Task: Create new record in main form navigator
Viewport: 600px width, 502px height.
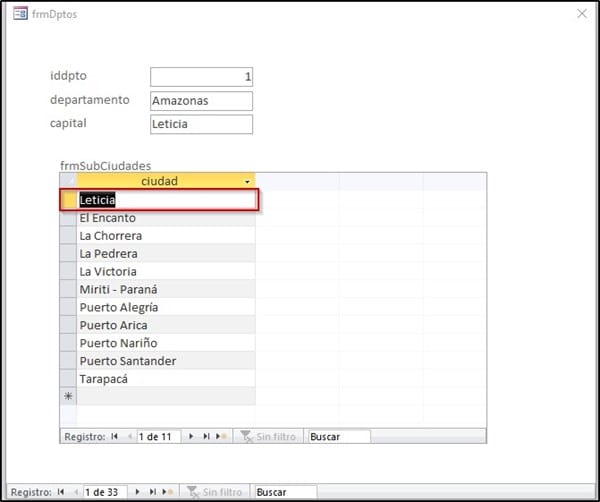Action: coord(168,492)
